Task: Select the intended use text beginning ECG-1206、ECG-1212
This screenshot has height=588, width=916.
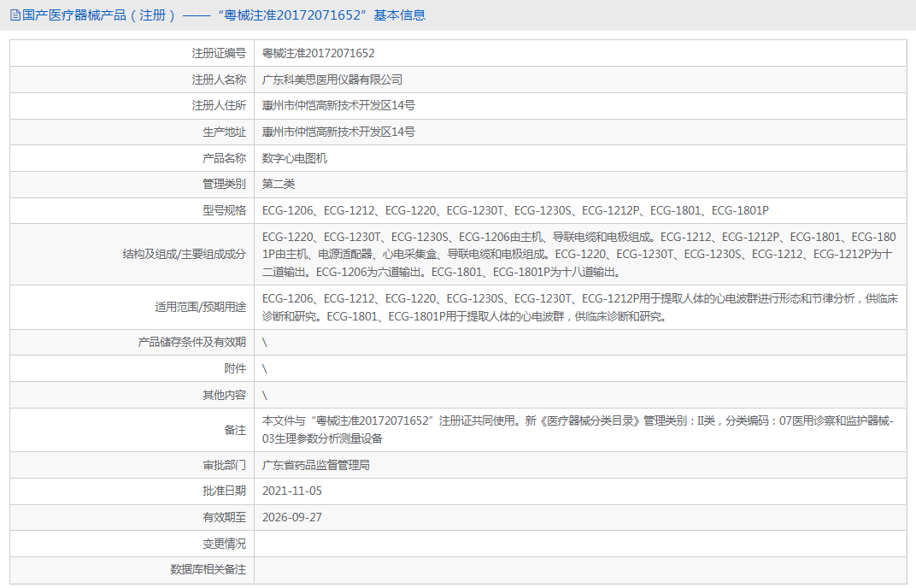Action: point(580,308)
